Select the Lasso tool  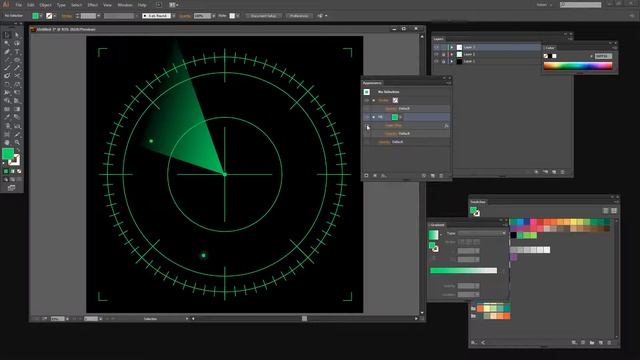pyautogui.click(x=17, y=43)
